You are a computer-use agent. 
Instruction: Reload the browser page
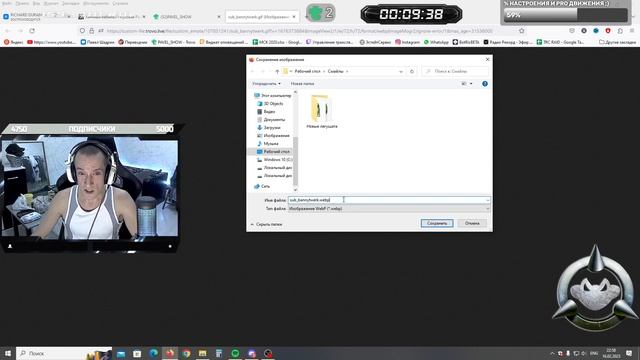[32, 31]
